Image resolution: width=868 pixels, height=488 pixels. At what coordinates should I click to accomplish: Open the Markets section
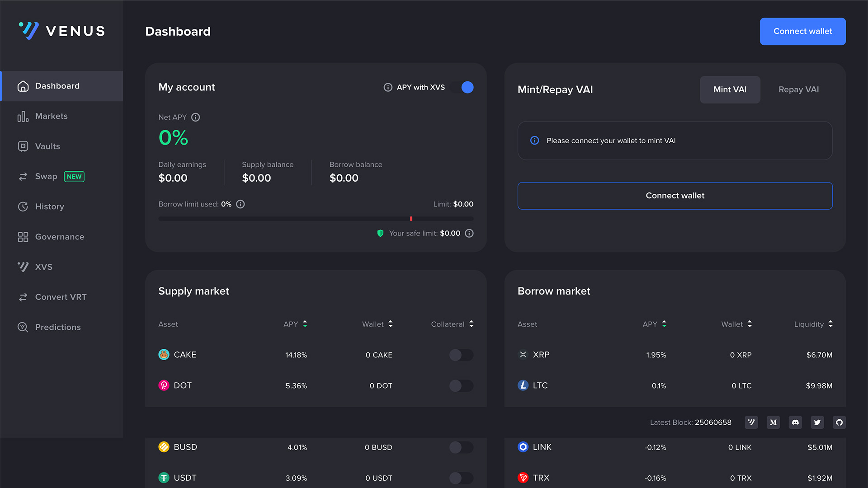[x=51, y=116]
